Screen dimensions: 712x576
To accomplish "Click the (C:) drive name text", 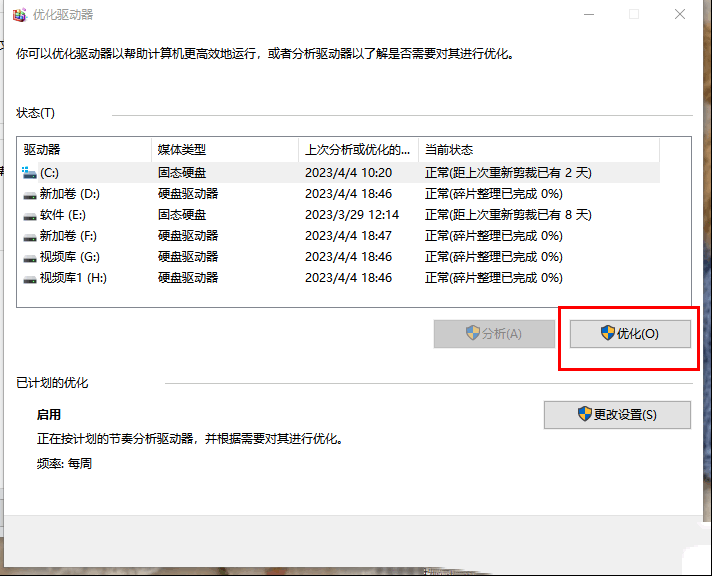I will coord(49,173).
